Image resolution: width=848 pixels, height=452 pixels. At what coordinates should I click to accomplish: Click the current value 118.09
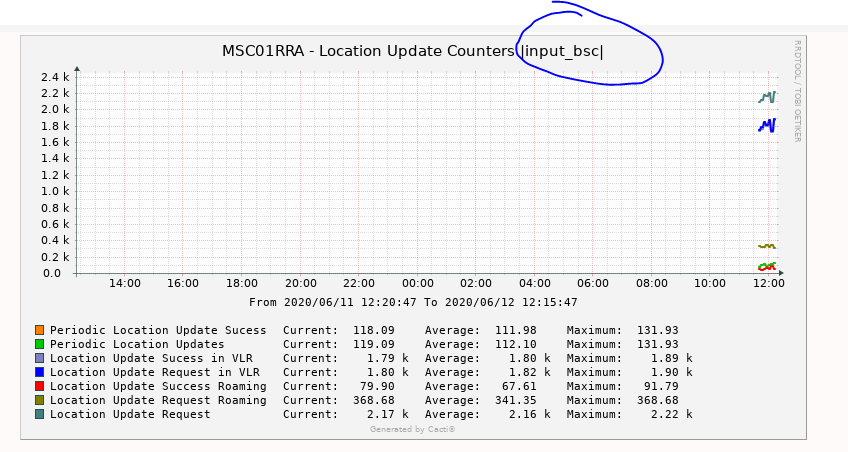point(374,330)
